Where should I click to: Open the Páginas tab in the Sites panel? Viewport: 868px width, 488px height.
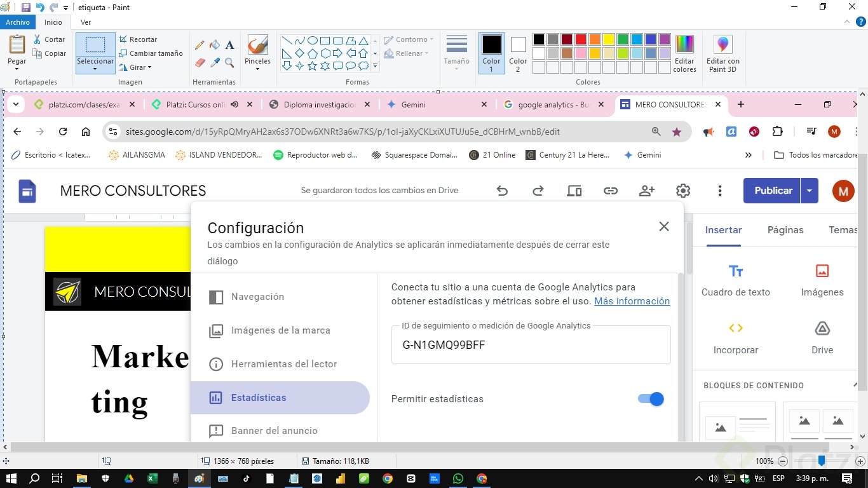[785, 230]
